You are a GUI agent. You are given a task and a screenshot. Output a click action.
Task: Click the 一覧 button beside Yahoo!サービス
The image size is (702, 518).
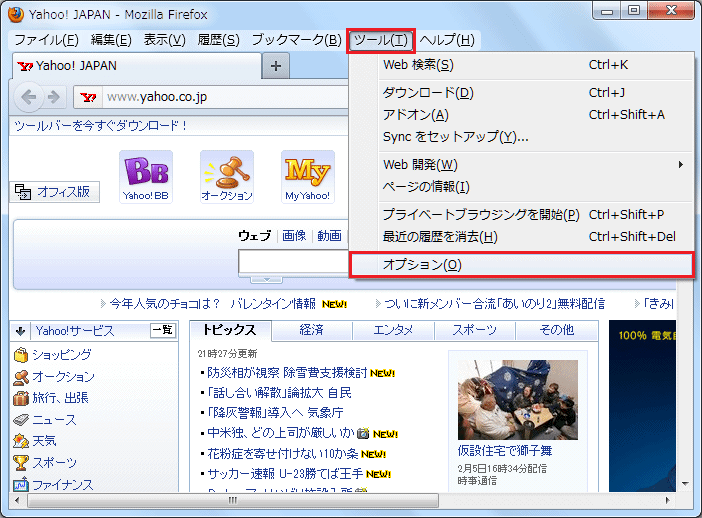pos(163,330)
